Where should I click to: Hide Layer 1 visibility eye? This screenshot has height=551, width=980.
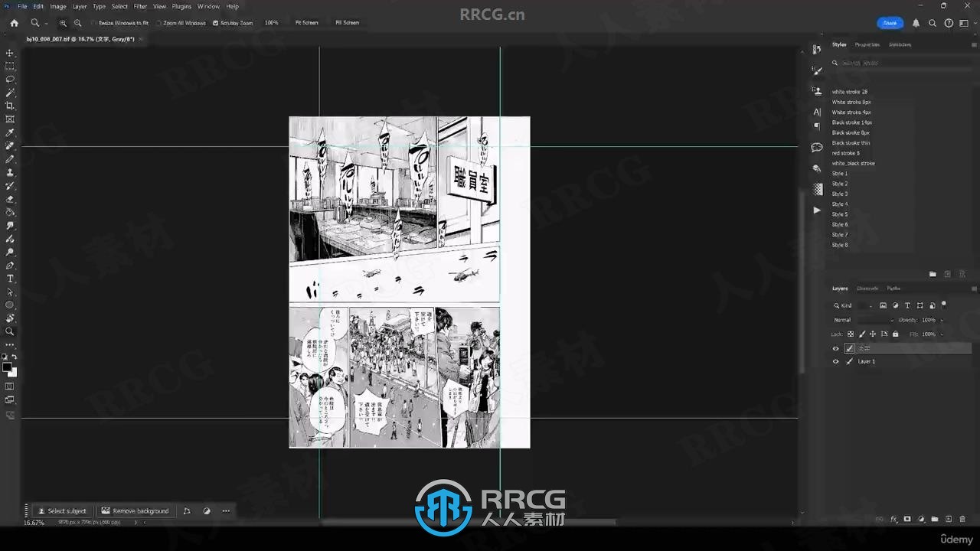(835, 361)
